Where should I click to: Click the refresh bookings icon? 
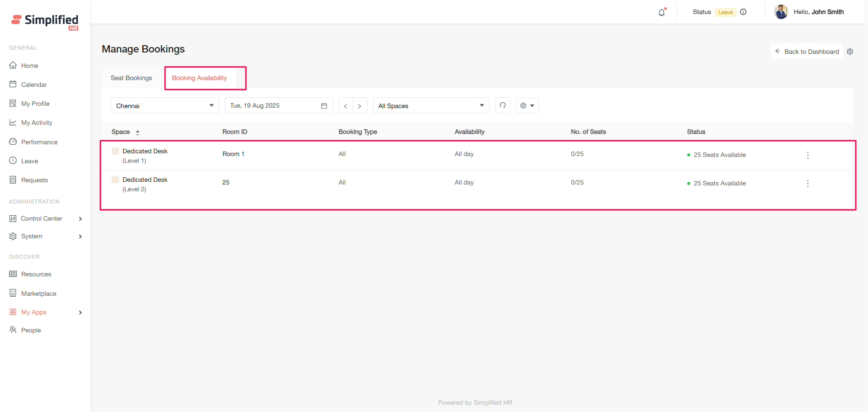coord(503,105)
